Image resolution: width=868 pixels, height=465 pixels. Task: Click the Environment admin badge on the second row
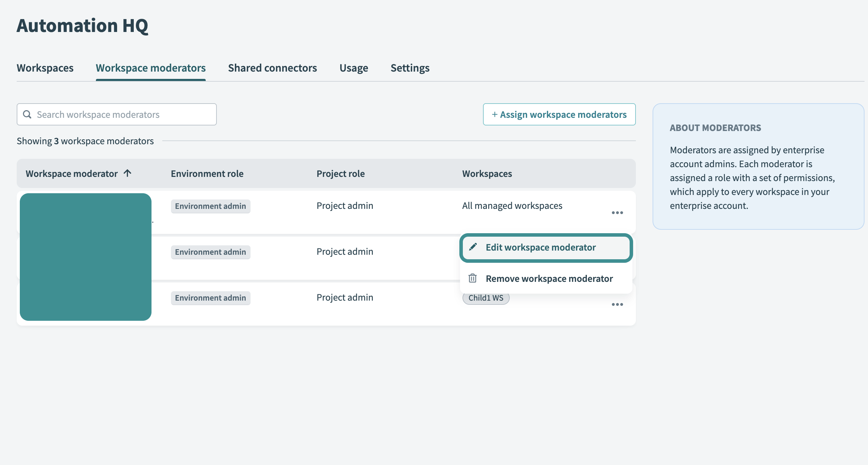coord(210,252)
